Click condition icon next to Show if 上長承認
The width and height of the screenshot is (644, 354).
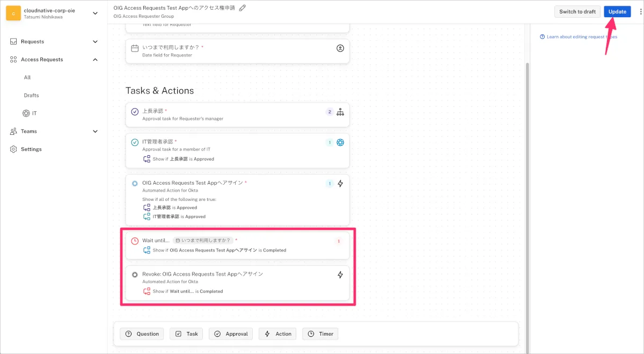click(147, 159)
